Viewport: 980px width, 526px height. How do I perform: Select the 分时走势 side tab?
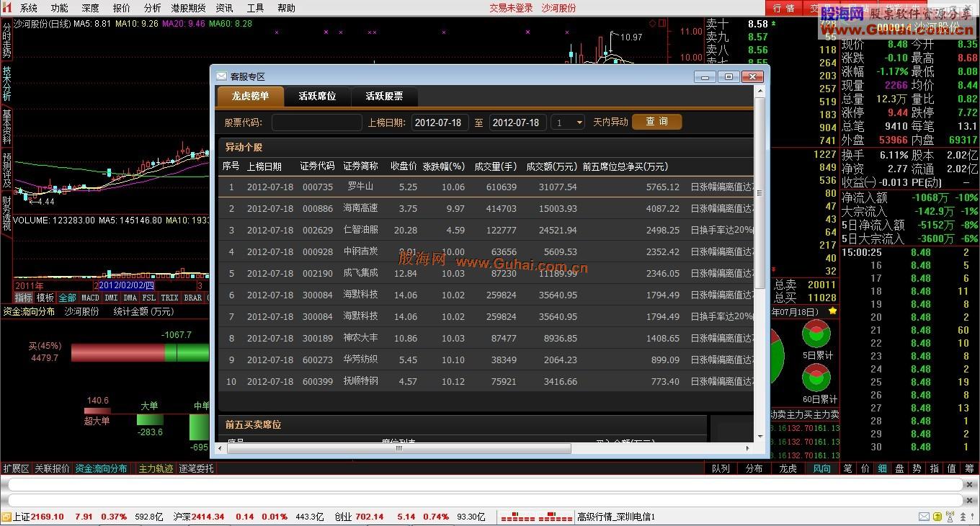pos(6,39)
